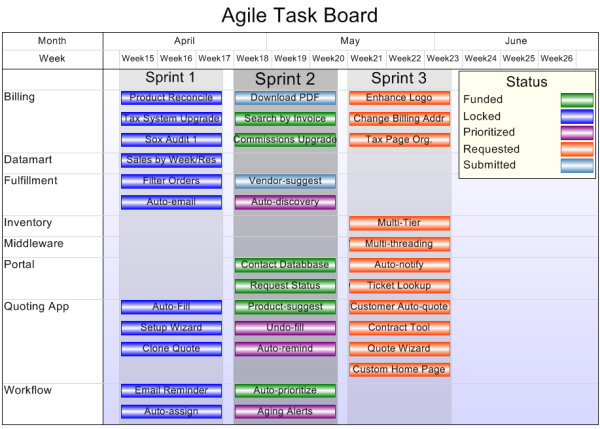Open the Custom Home Page task

(399, 370)
